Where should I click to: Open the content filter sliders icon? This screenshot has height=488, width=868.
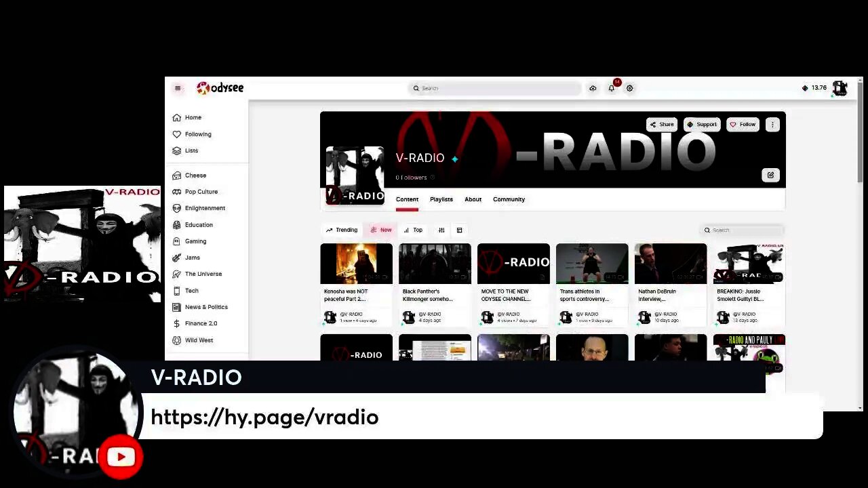coord(441,230)
